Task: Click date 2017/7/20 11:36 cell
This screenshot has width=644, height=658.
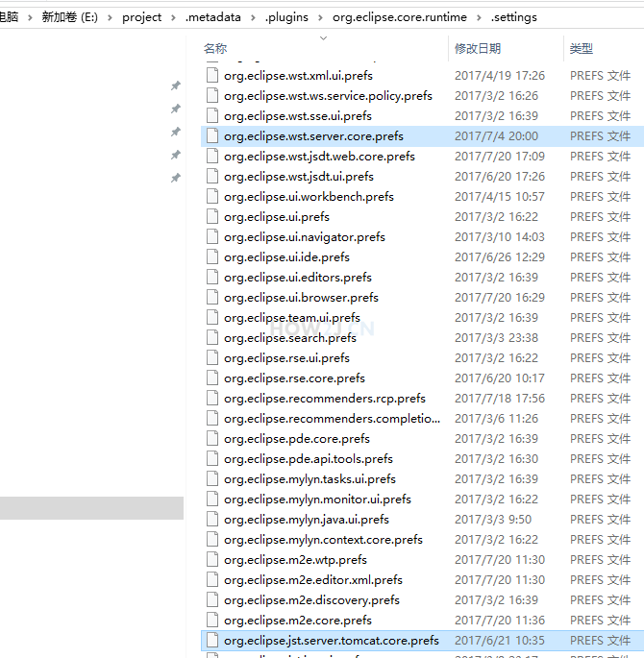Action: 500,621
